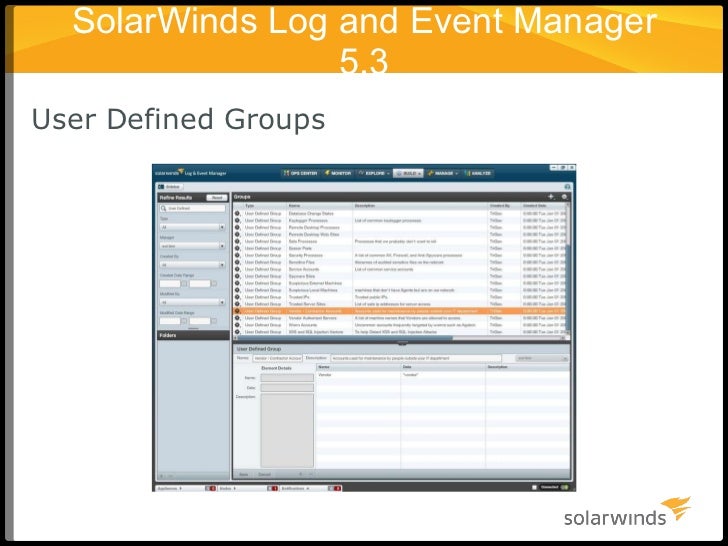Click the Refine Results search field

tap(193, 208)
